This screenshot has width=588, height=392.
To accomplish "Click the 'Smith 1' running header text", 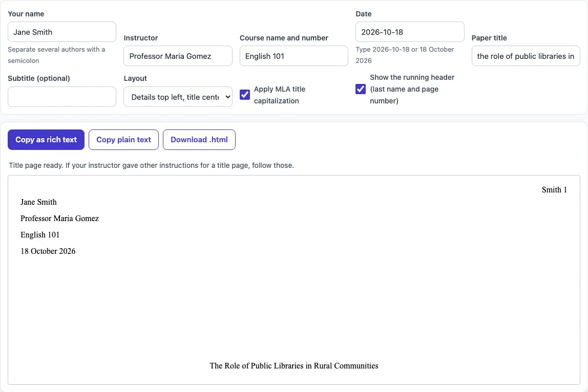I will coord(554,190).
